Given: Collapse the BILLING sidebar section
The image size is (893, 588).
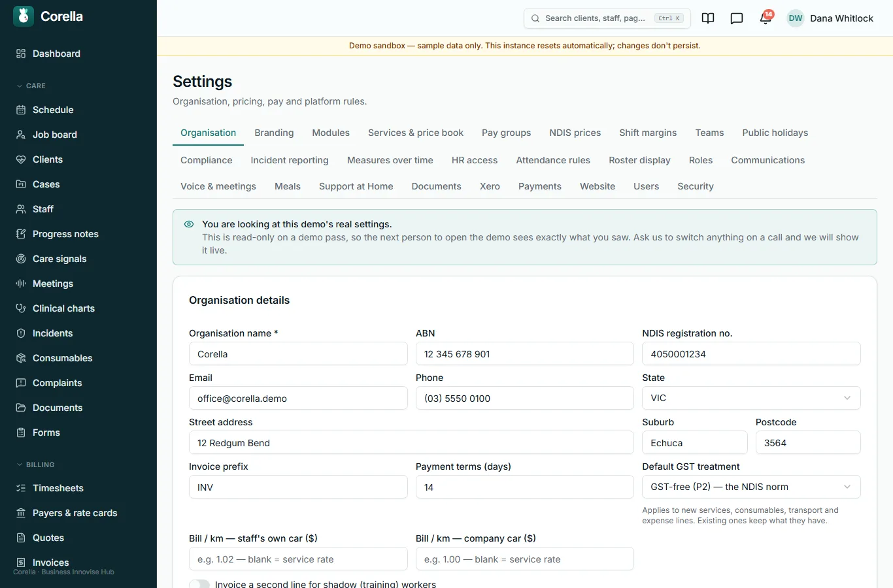Looking at the screenshot, I should (x=35, y=465).
